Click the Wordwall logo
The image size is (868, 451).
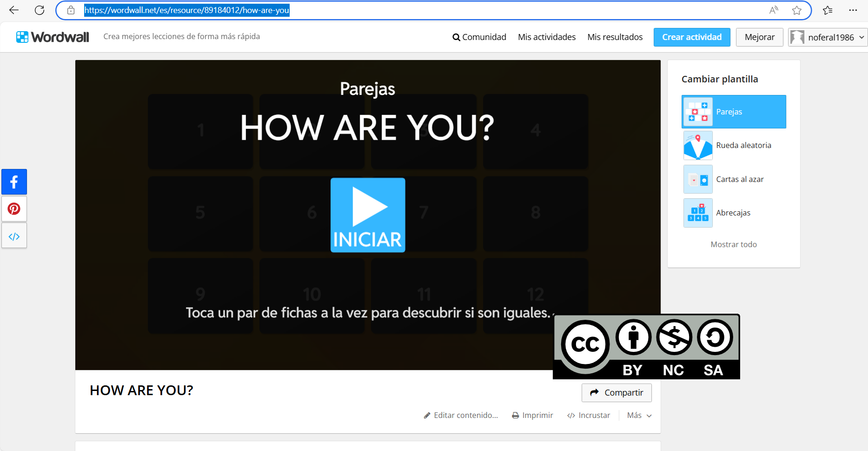52,36
